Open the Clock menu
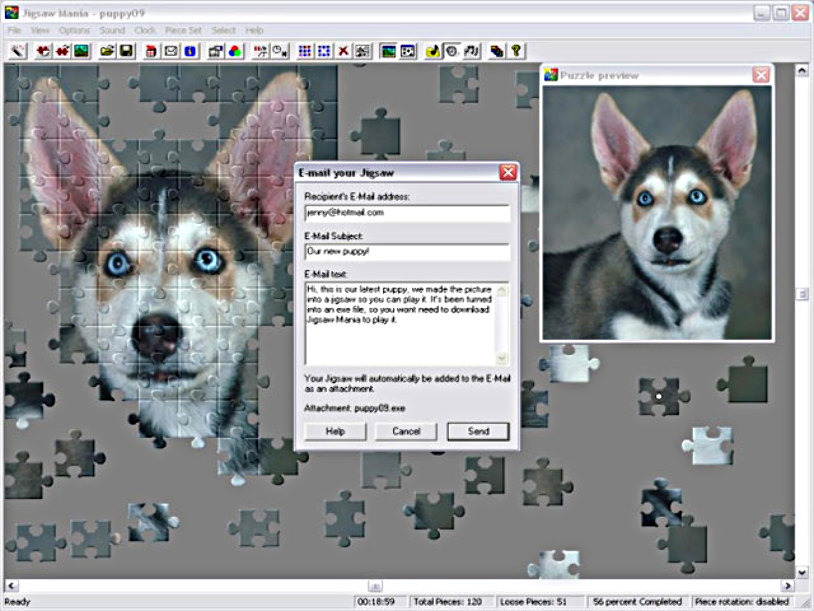Viewport: 814px width, 611px height. click(145, 30)
